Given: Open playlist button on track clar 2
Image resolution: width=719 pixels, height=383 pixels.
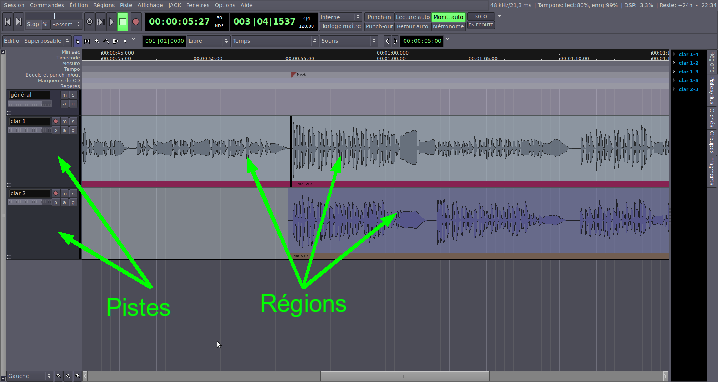Looking at the screenshot, I should click(x=56, y=202).
